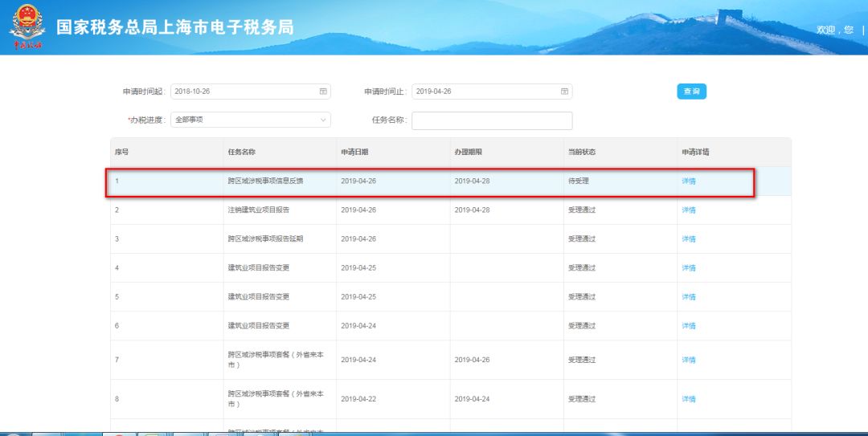868x436 pixels.
Task: Focus the 任务名称 text input
Action: coord(492,120)
